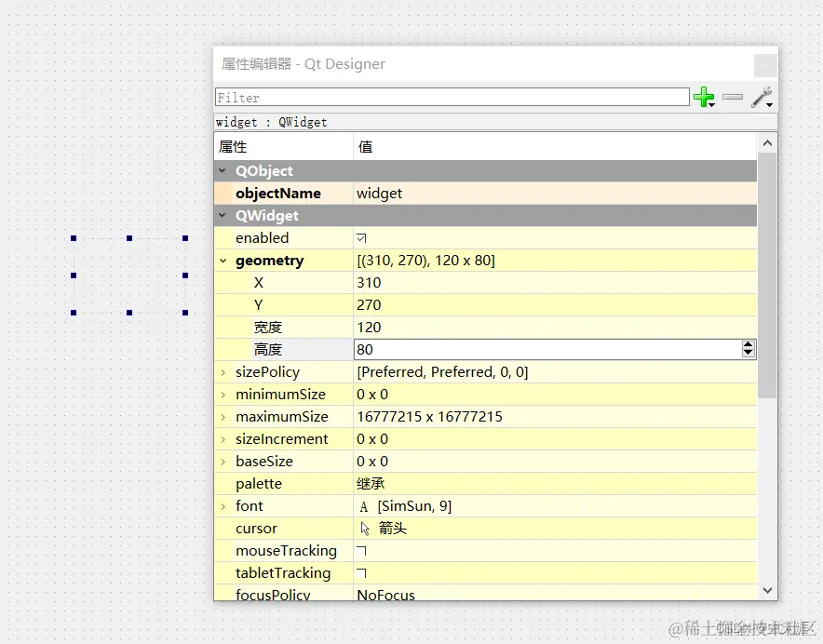The height and width of the screenshot is (644, 823).
Task: Expand the maximumSize property
Action: [x=223, y=417]
